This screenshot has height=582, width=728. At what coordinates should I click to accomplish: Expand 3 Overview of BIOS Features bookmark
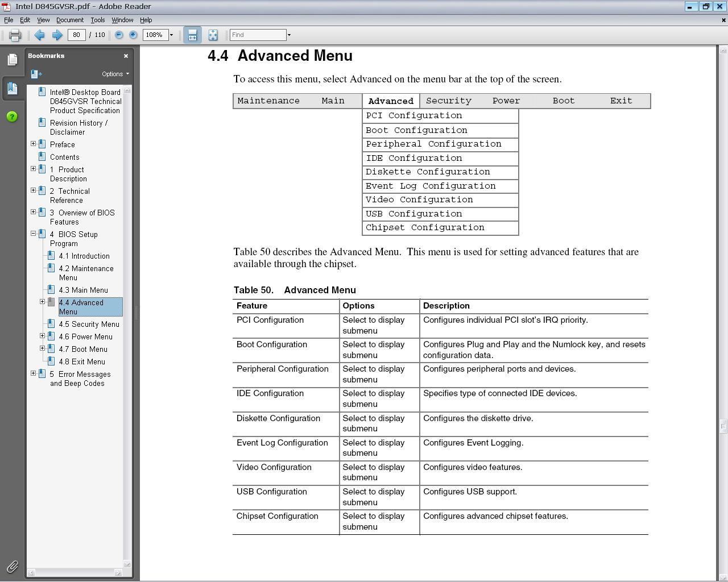coord(33,212)
